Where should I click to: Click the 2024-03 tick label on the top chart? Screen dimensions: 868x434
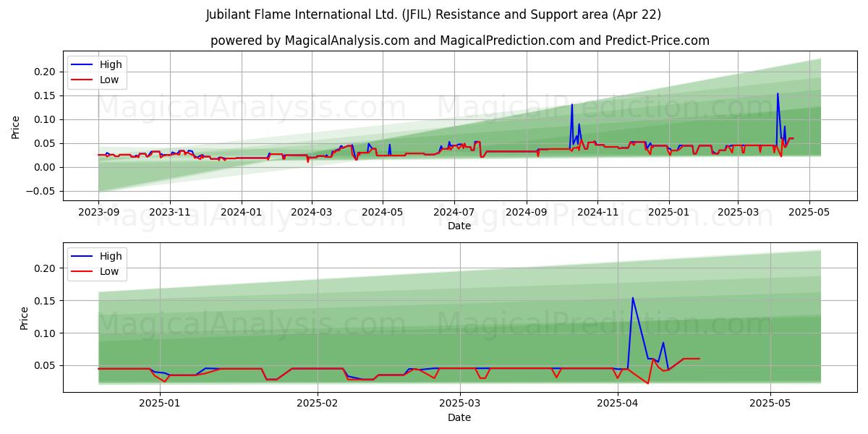[312, 212]
